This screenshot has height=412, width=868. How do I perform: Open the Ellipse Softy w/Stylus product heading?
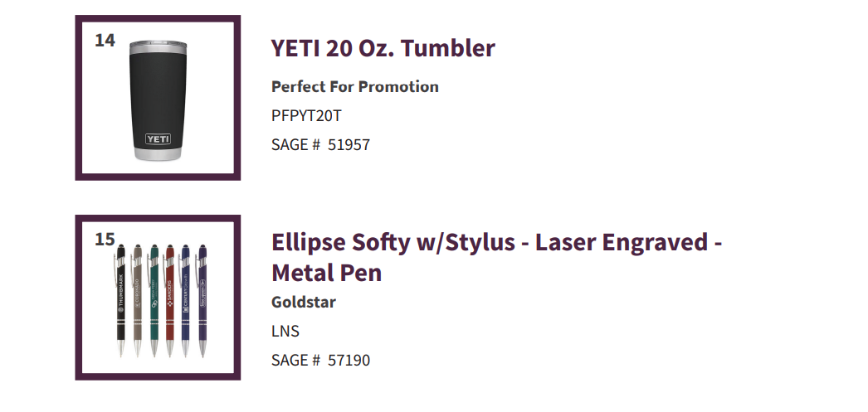click(x=496, y=257)
